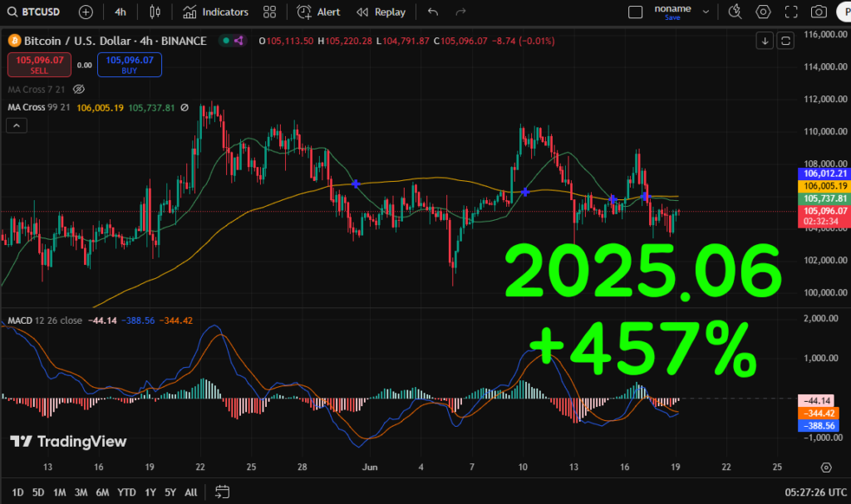The width and height of the screenshot is (851, 504).
Task: Set chart range to 5Y
Action: [x=170, y=492]
